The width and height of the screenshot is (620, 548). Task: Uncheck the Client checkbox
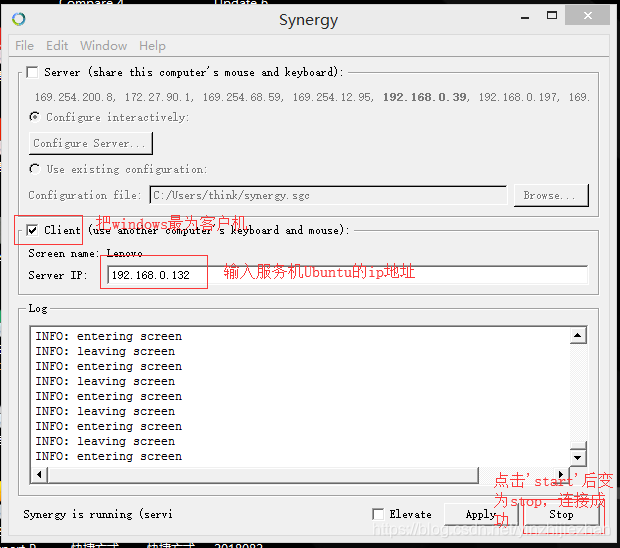pos(32,230)
